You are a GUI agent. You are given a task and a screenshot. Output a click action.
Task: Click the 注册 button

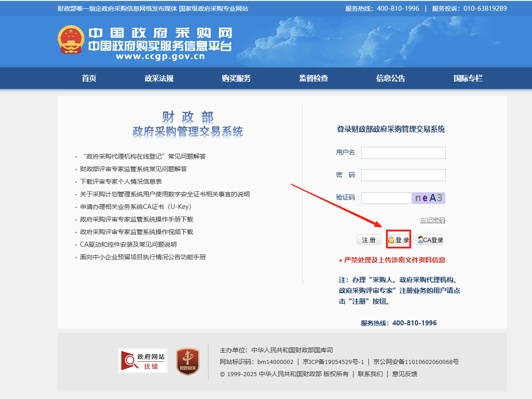tap(369, 240)
